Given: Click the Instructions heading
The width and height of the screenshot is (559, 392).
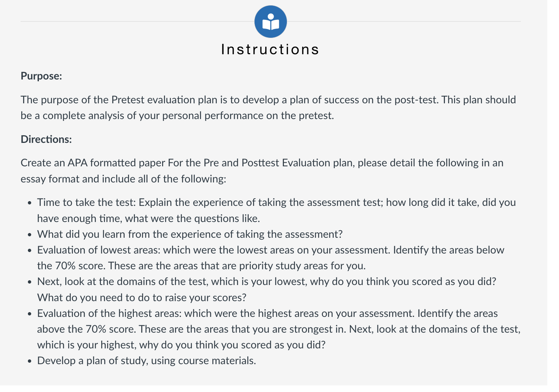Looking at the screenshot, I should 270,49.
